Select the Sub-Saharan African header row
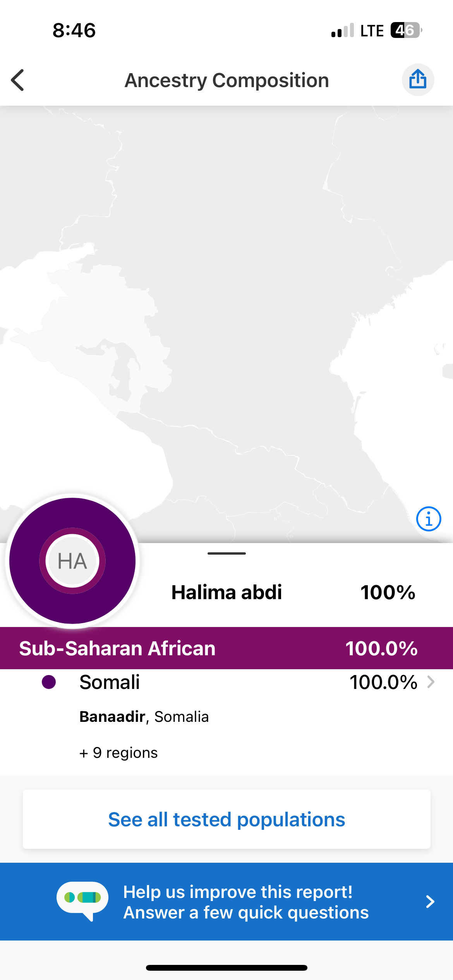453x980 pixels. (x=226, y=648)
